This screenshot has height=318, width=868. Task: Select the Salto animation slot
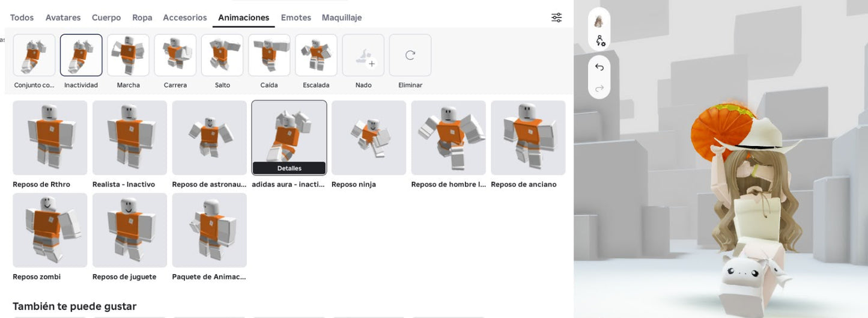click(222, 55)
